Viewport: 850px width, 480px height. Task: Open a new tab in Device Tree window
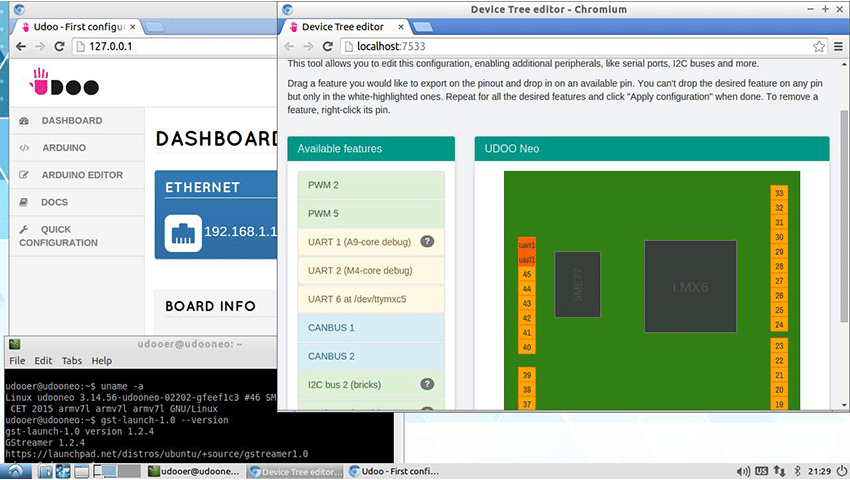point(423,27)
